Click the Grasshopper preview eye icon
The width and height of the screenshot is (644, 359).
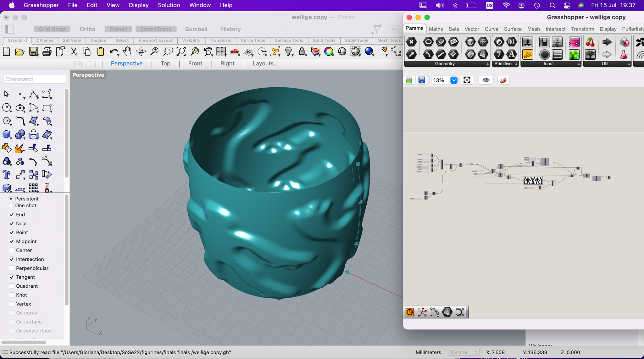[x=486, y=80]
